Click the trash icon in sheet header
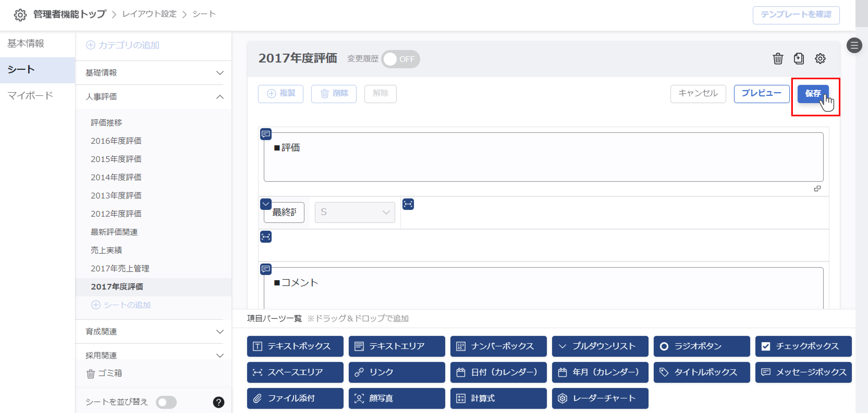The image size is (868, 413). [x=778, y=59]
